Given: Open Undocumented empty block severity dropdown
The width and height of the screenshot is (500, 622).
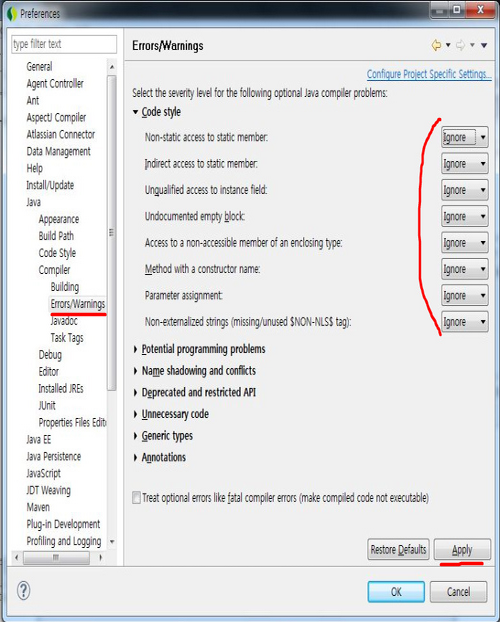Looking at the screenshot, I should [465, 217].
